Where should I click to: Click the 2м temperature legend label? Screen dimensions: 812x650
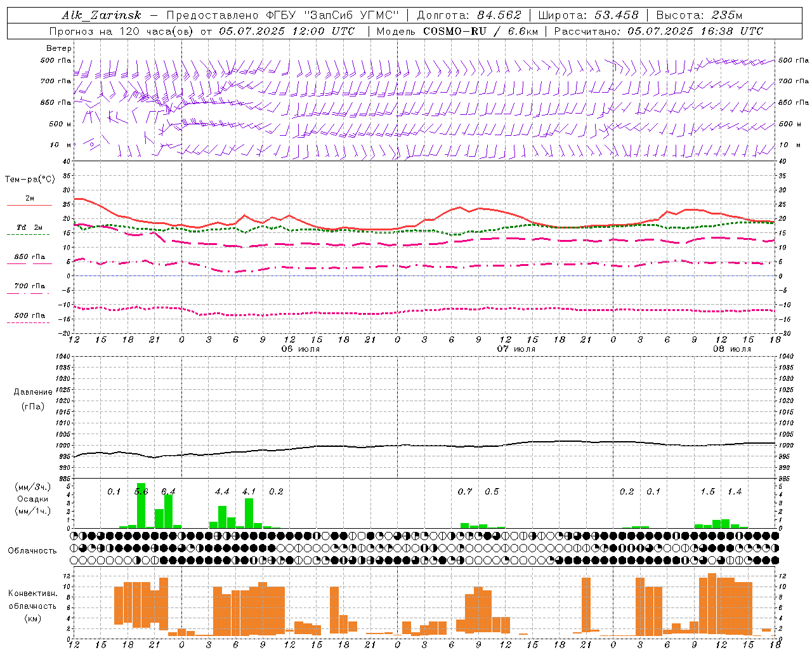(x=30, y=198)
